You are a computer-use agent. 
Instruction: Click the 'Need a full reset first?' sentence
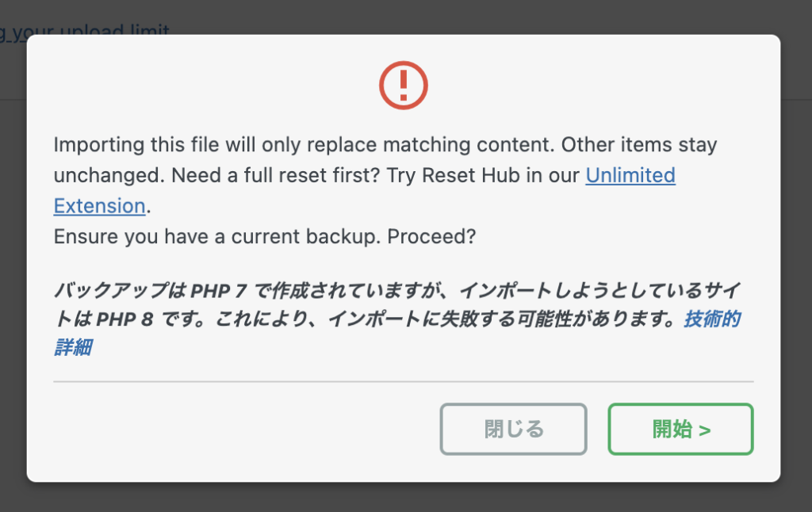276,175
